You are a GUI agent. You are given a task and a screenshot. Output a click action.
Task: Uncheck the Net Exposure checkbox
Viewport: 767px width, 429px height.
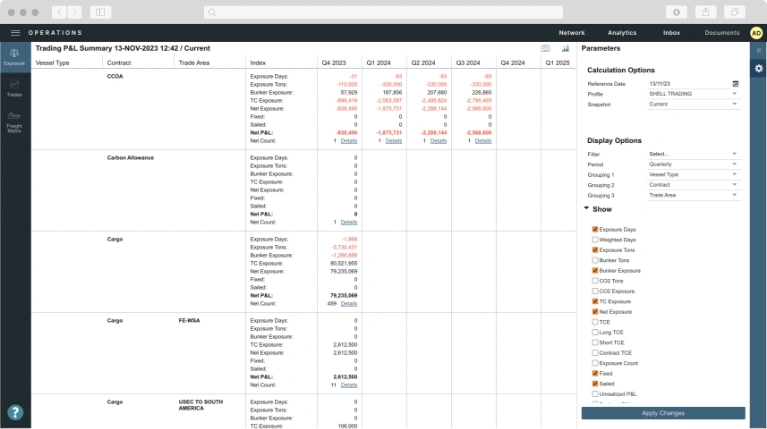[x=595, y=311]
